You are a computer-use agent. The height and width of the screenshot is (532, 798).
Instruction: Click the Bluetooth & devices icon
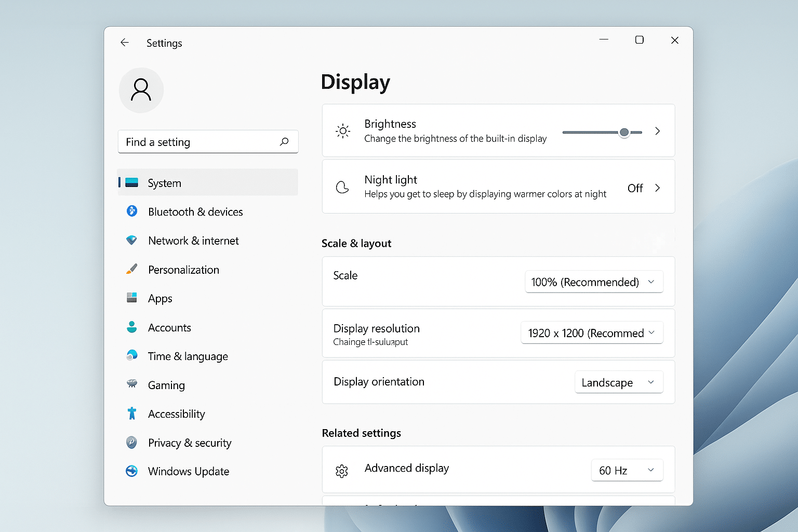[132, 211]
